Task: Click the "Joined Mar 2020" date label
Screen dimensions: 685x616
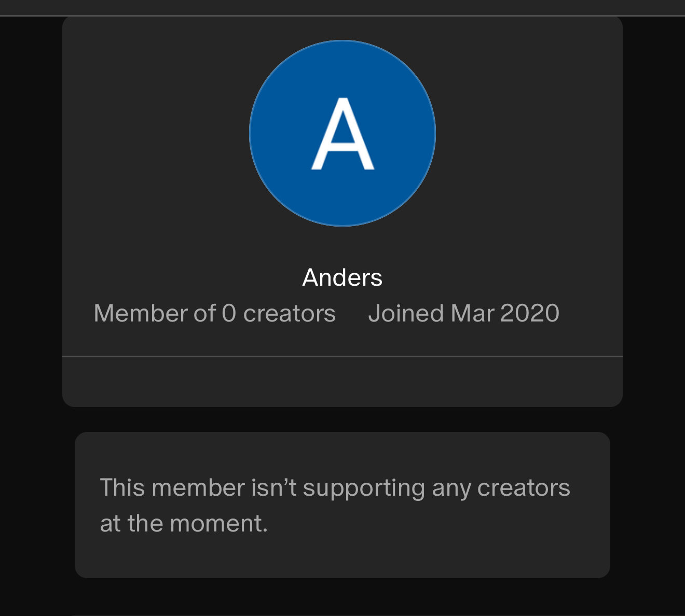Action: [464, 313]
